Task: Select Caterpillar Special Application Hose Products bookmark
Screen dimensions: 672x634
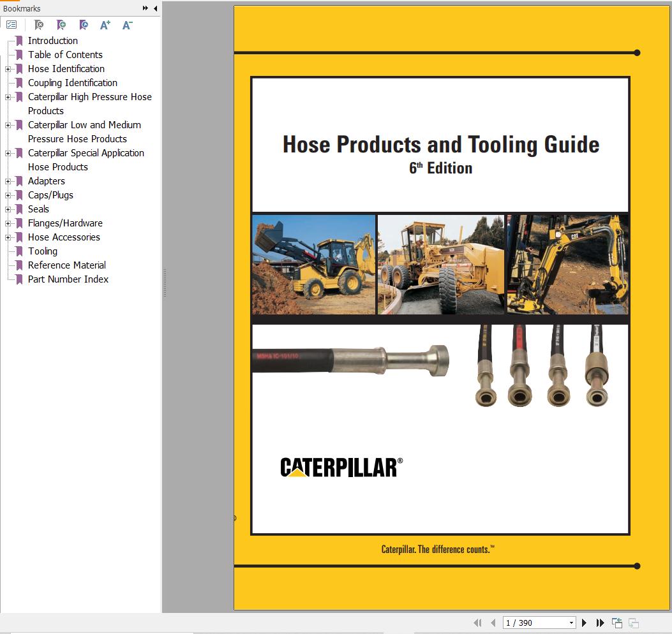Action: [86, 160]
